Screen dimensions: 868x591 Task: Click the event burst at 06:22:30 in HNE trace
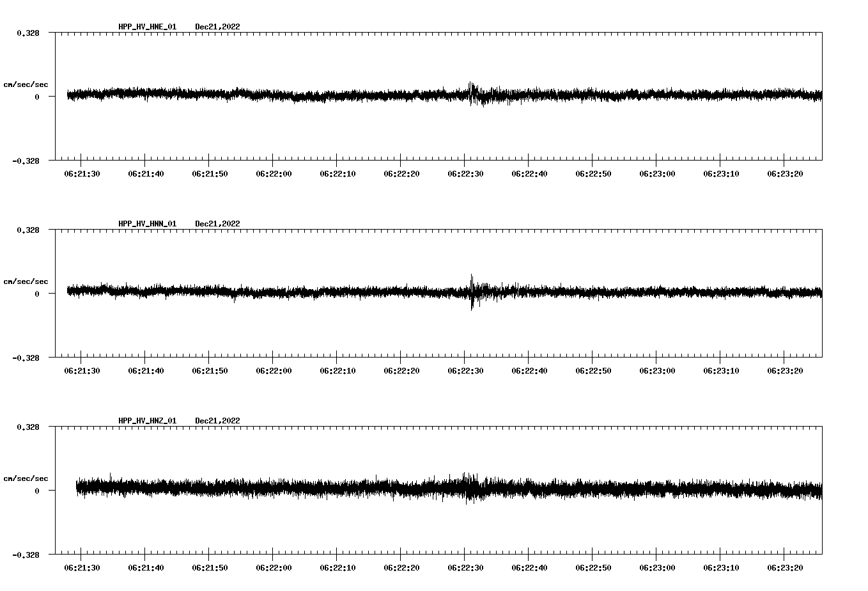[473, 95]
